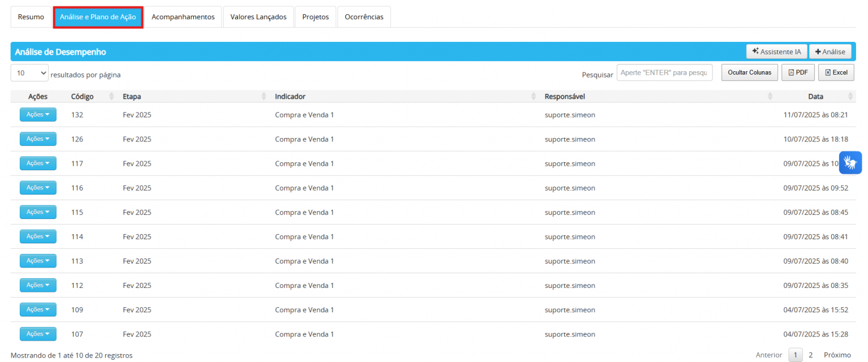
Task: Add new analysis with plus Análise button
Action: pyautogui.click(x=830, y=51)
